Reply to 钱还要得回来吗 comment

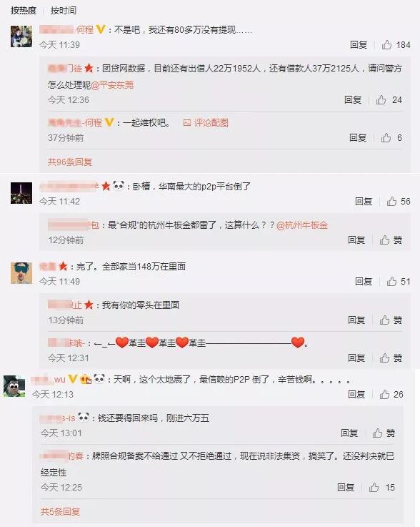[x=349, y=433]
